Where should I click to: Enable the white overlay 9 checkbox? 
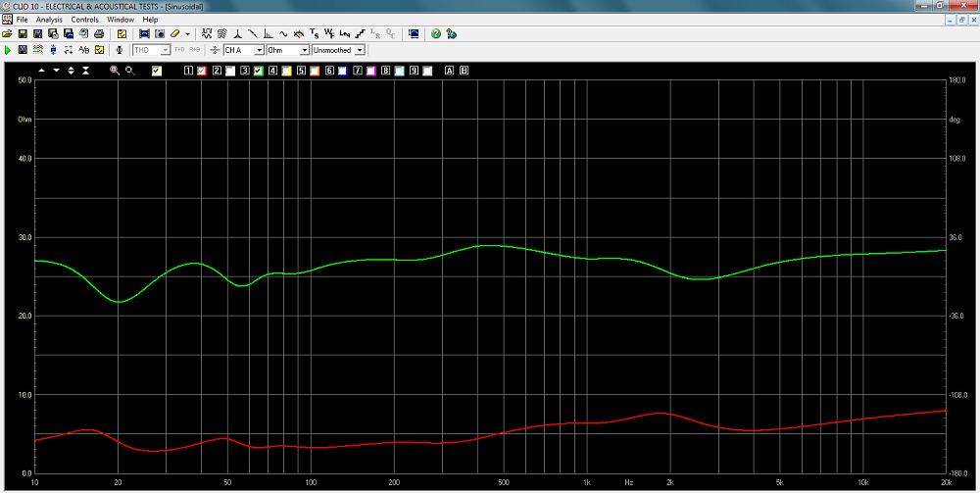[x=427, y=72]
